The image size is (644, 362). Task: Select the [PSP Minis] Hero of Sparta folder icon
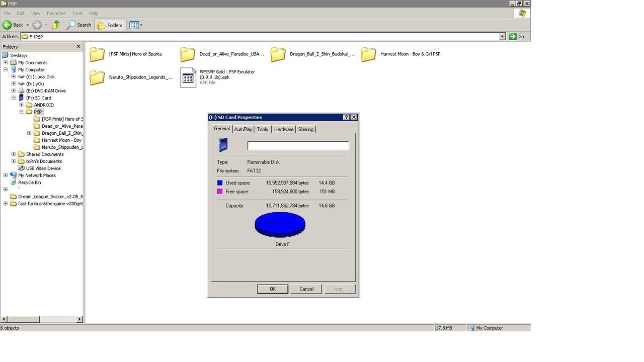tap(97, 54)
